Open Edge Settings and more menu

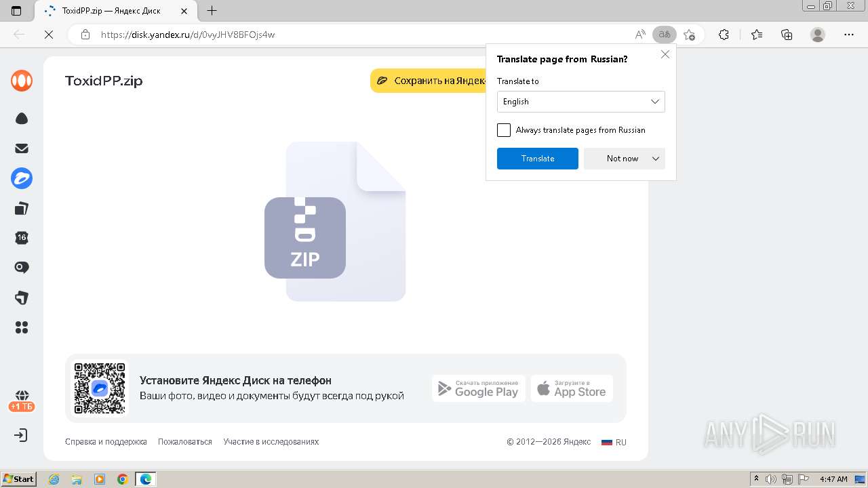(x=849, y=35)
